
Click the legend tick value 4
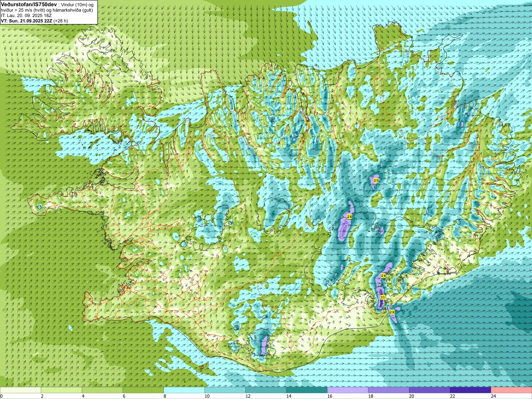pyautogui.click(x=83, y=396)
